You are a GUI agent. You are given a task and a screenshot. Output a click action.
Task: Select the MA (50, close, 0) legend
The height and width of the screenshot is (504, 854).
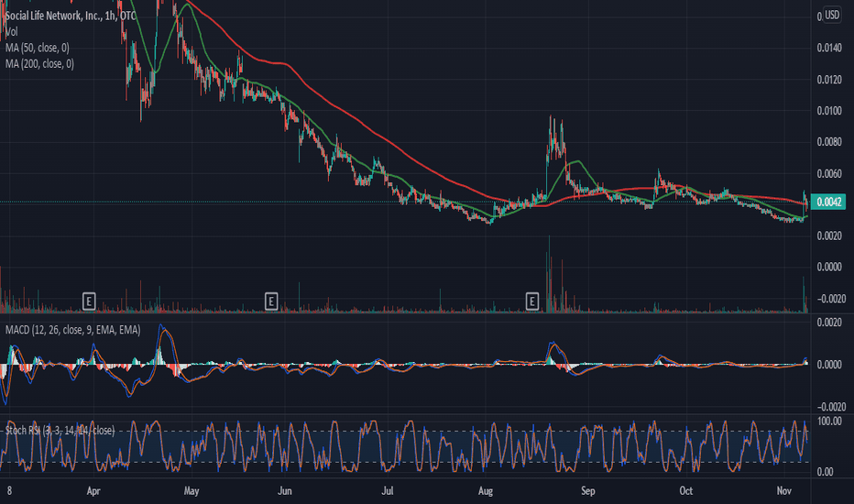tap(37, 48)
